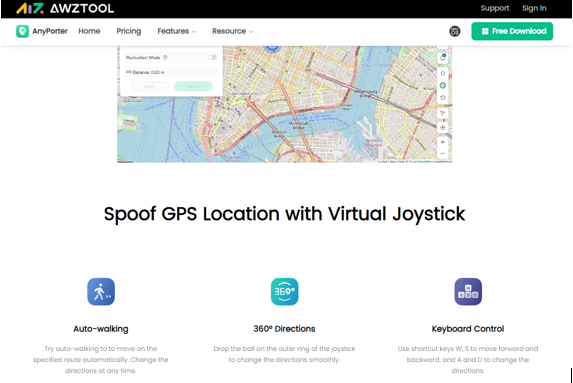The image size is (573, 383).
Task: Click the locate target icon on map
Action: (443, 128)
